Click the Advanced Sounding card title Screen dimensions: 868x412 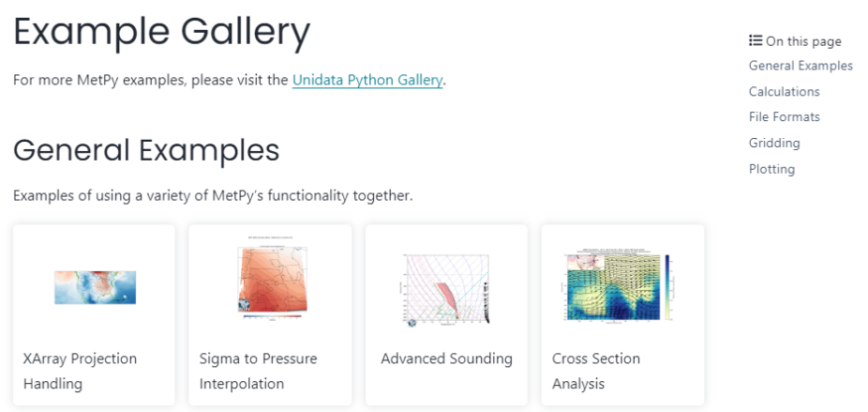point(446,359)
